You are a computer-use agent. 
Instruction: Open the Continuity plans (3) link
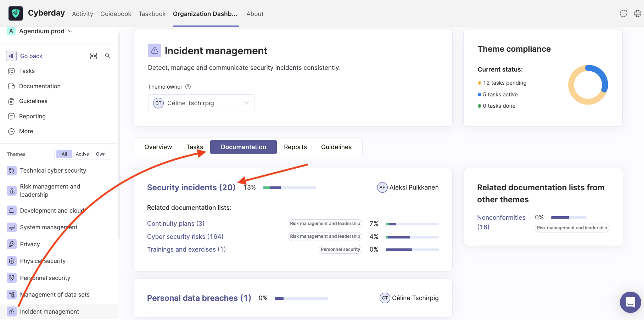point(176,224)
